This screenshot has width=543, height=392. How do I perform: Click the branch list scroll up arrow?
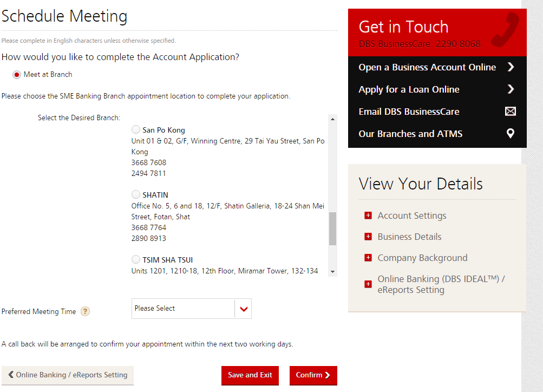pos(332,119)
